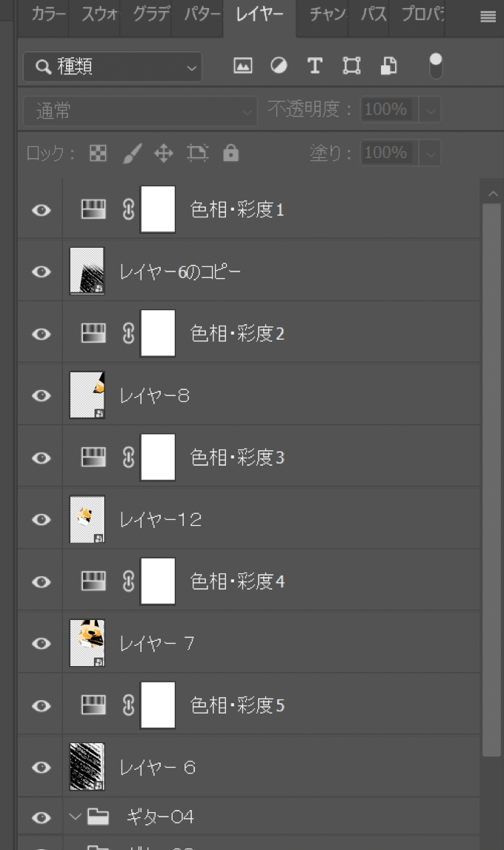Hide the レイヤー 7 layer

(x=42, y=644)
